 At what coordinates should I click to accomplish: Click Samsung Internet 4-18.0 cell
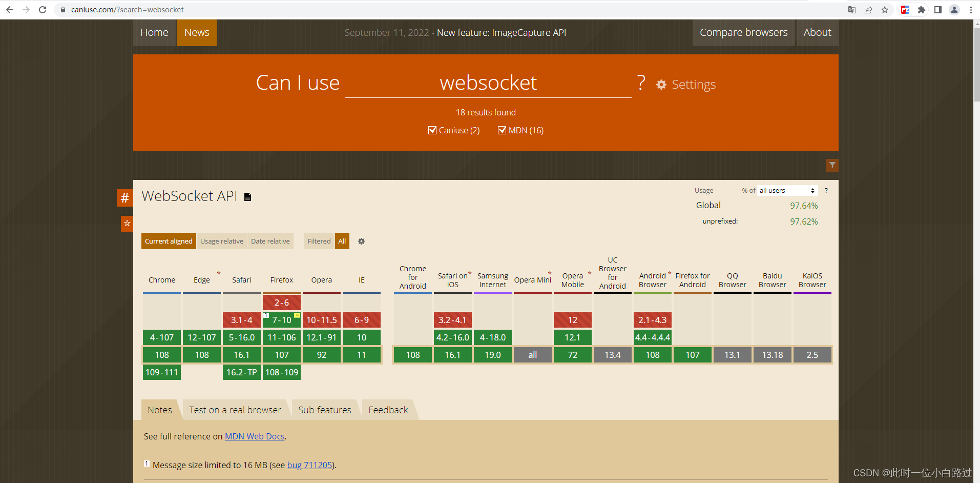point(493,337)
